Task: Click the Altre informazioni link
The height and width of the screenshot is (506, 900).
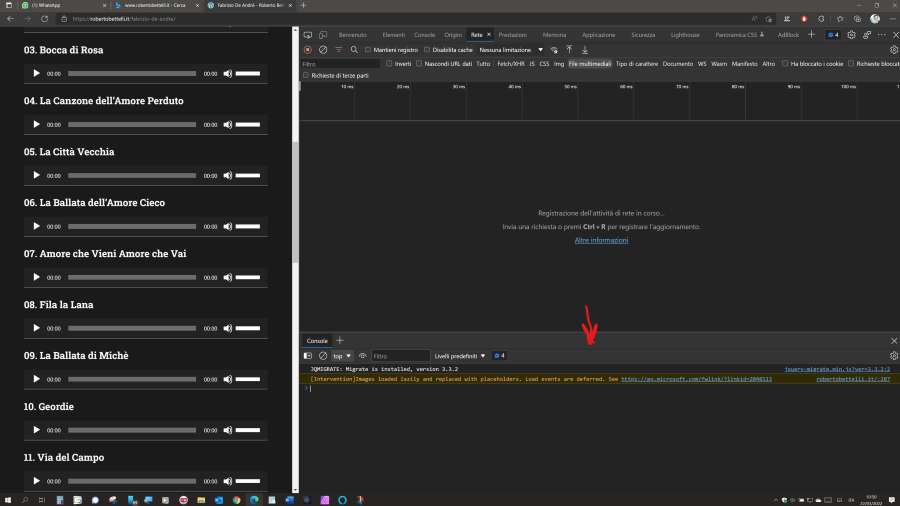Action: pyautogui.click(x=601, y=240)
